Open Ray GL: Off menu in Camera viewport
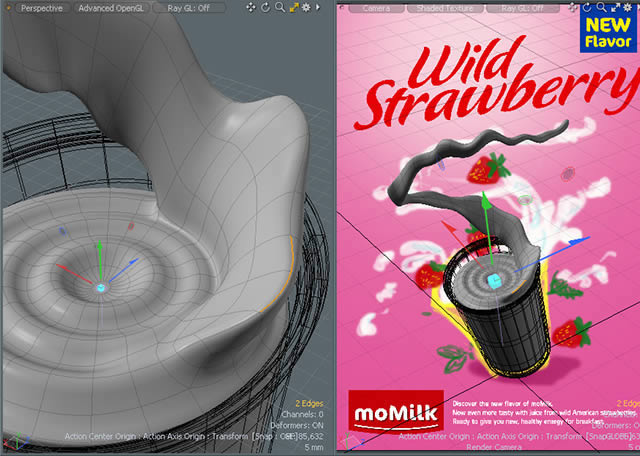This screenshot has width=640, height=456. [x=522, y=8]
